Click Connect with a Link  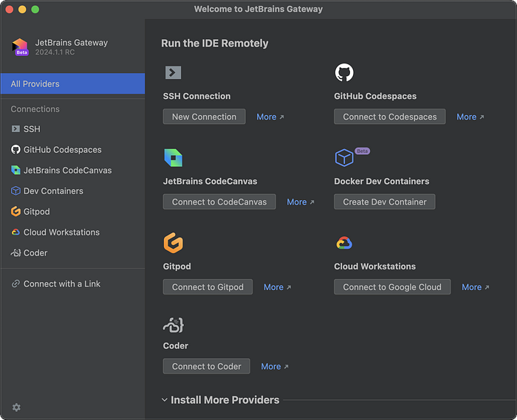[61, 284]
